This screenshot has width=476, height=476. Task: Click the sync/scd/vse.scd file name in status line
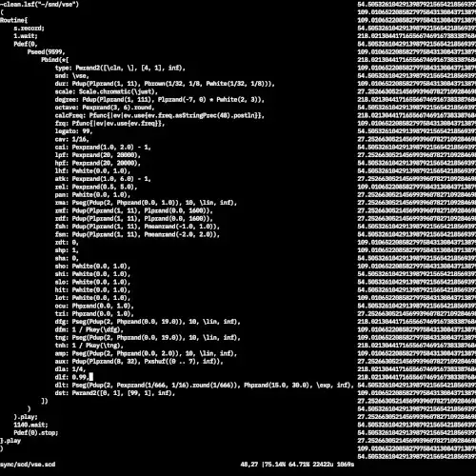tap(28, 465)
